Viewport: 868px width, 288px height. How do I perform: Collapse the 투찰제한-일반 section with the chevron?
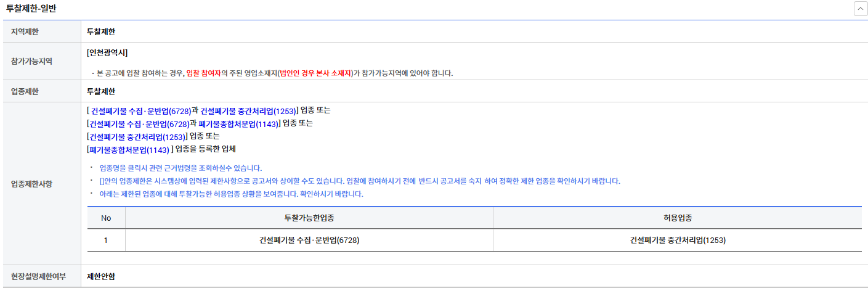859,9
